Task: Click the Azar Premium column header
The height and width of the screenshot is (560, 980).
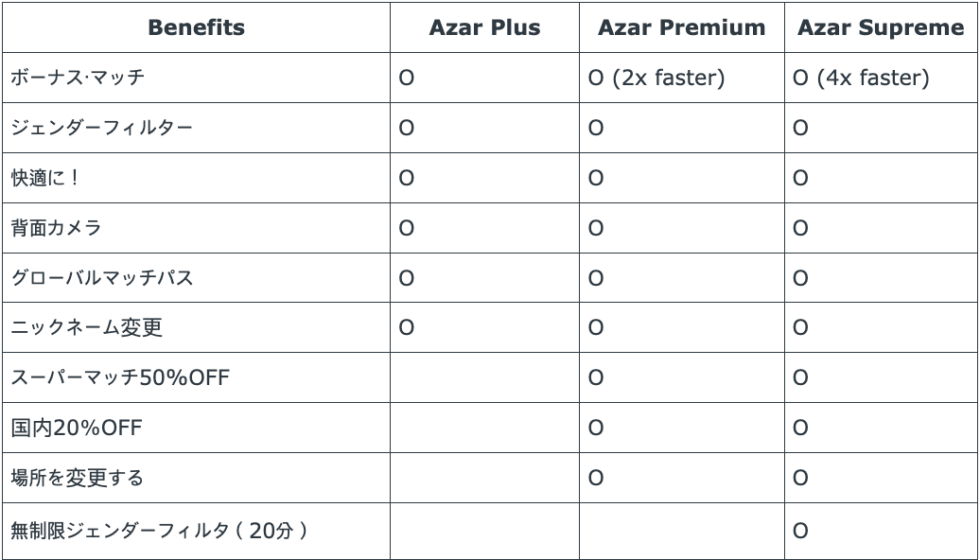Action: click(681, 27)
